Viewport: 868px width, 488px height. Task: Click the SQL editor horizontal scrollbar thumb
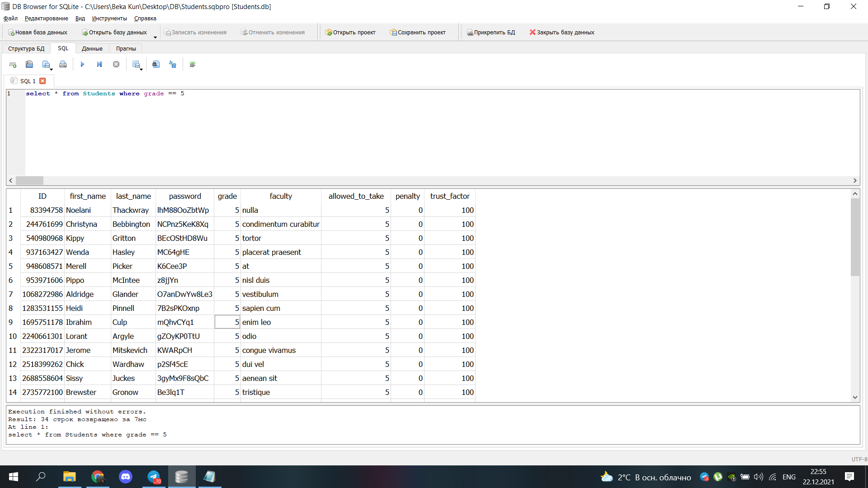[29, 180]
